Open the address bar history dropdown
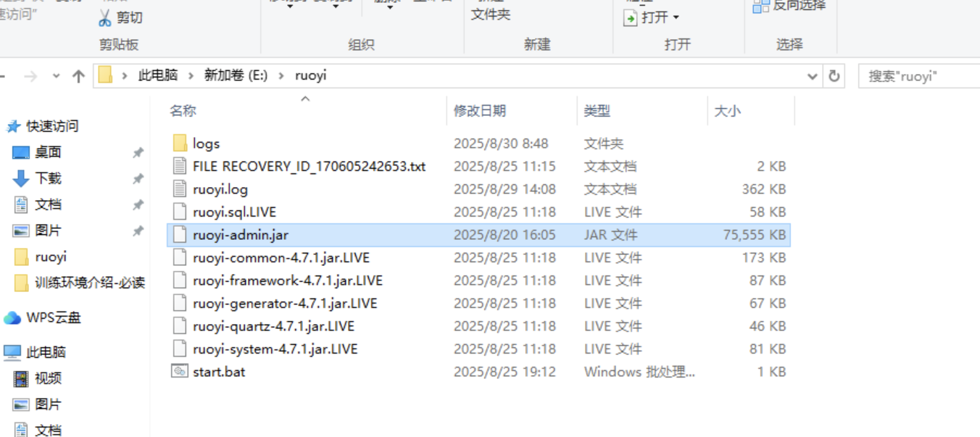Image resolution: width=980 pixels, height=437 pixels. pyautogui.click(x=813, y=76)
